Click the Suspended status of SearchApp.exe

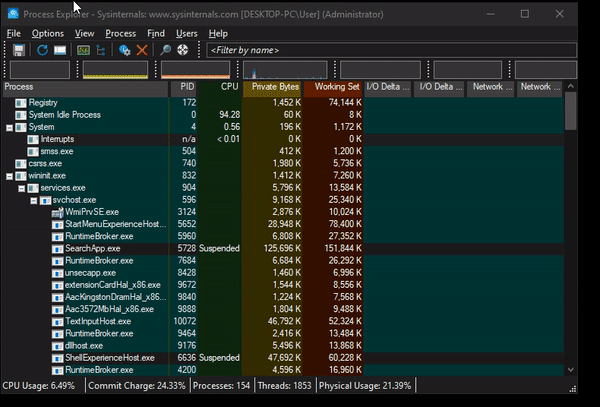(x=219, y=249)
